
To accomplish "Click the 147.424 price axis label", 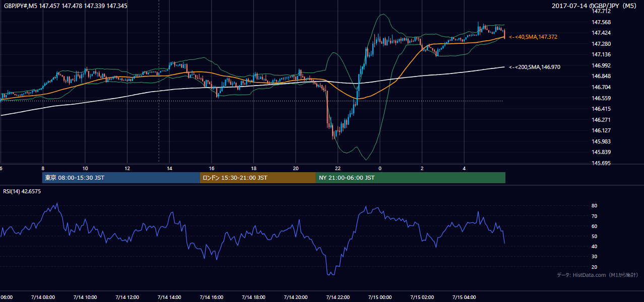I will [601, 33].
